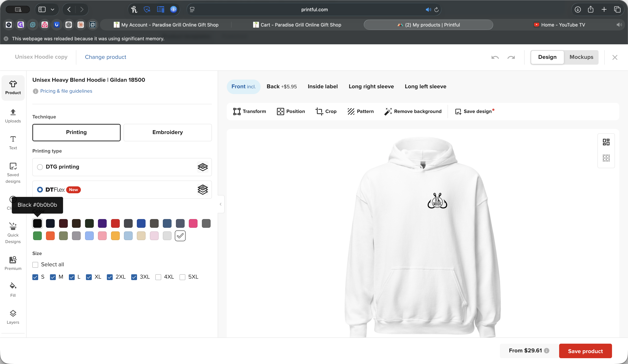Collapse the left product panel chevron
This screenshot has width=628, height=364.
pos(221,204)
